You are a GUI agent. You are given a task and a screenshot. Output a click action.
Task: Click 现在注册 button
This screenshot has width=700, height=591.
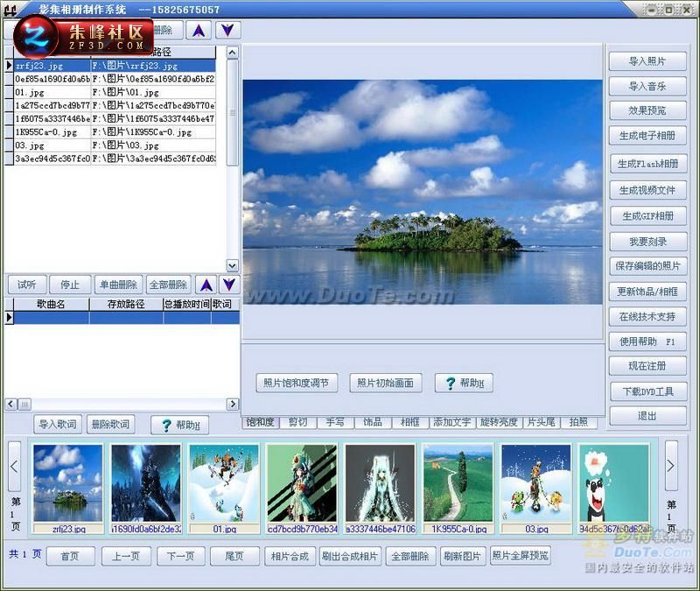point(647,366)
